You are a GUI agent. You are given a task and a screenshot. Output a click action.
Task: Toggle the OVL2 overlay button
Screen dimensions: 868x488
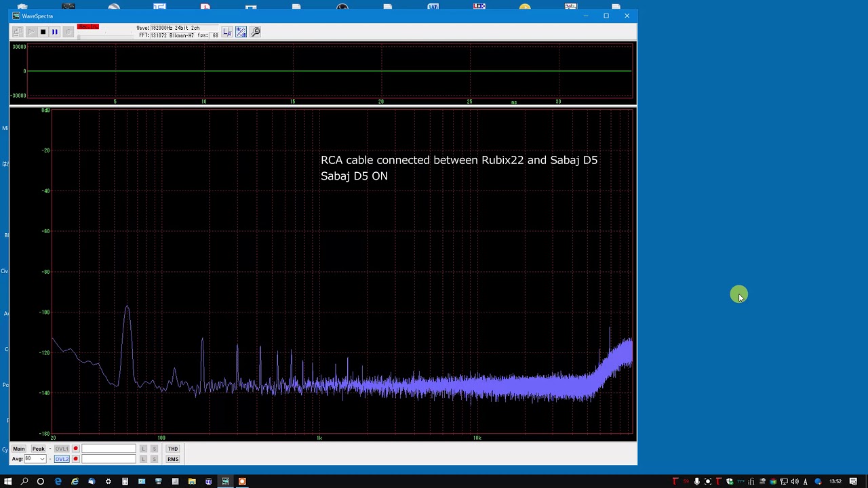62,459
